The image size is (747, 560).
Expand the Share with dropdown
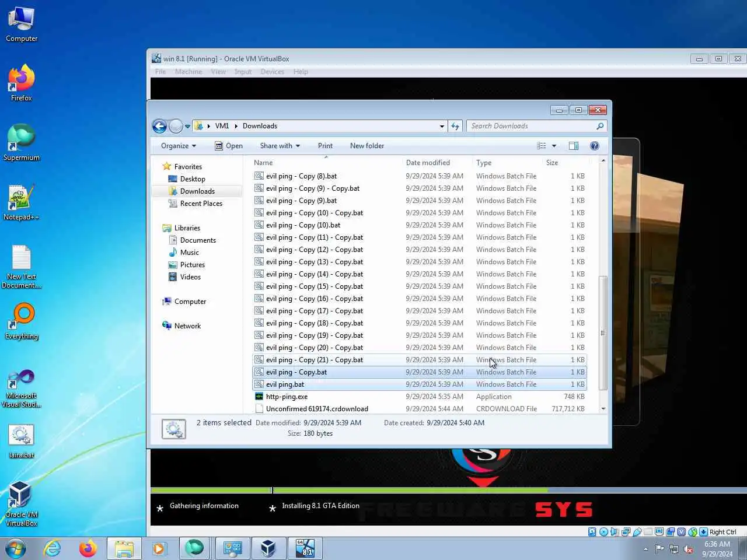point(280,146)
